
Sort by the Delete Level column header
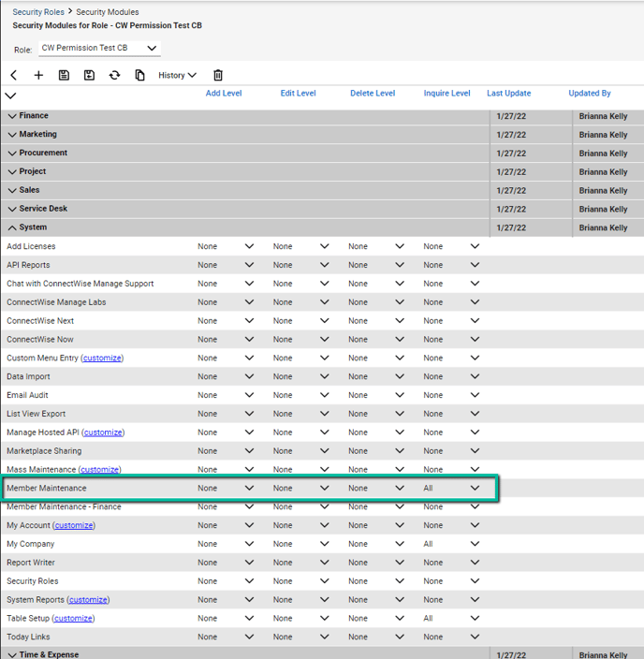(373, 94)
